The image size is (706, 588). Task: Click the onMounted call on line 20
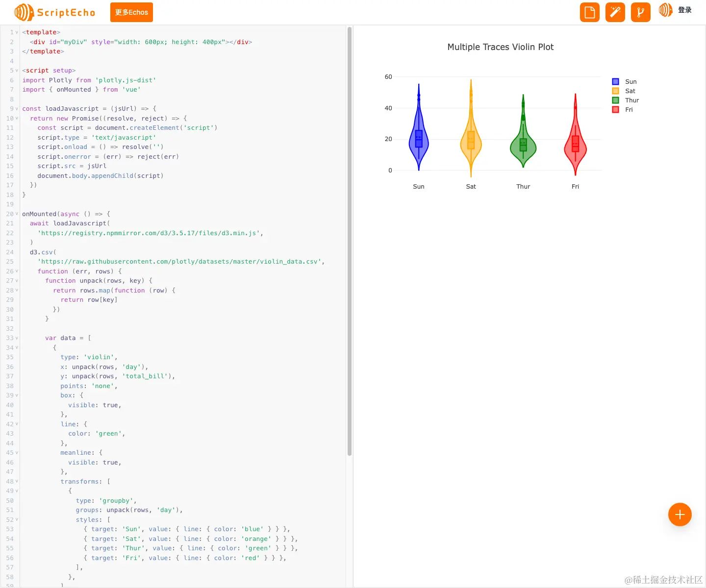(39, 214)
